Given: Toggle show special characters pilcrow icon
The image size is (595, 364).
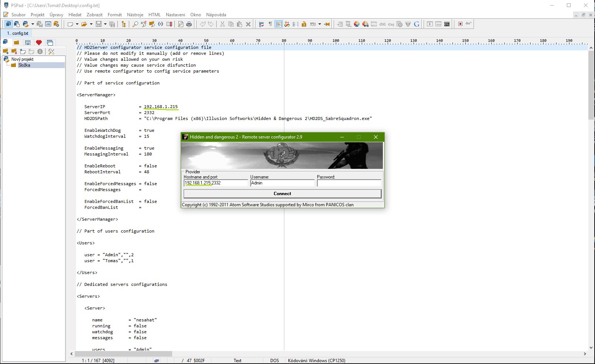Looking at the screenshot, I should pyautogui.click(x=270, y=24).
